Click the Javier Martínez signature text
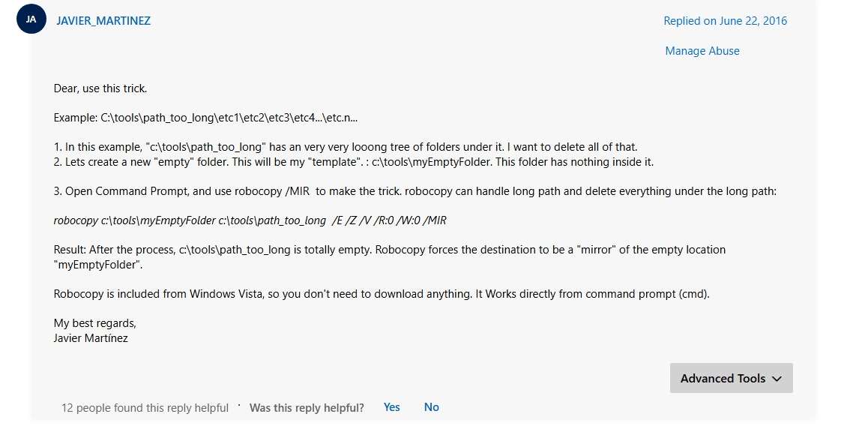Screen dimensions: 868x426 pos(91,338)
